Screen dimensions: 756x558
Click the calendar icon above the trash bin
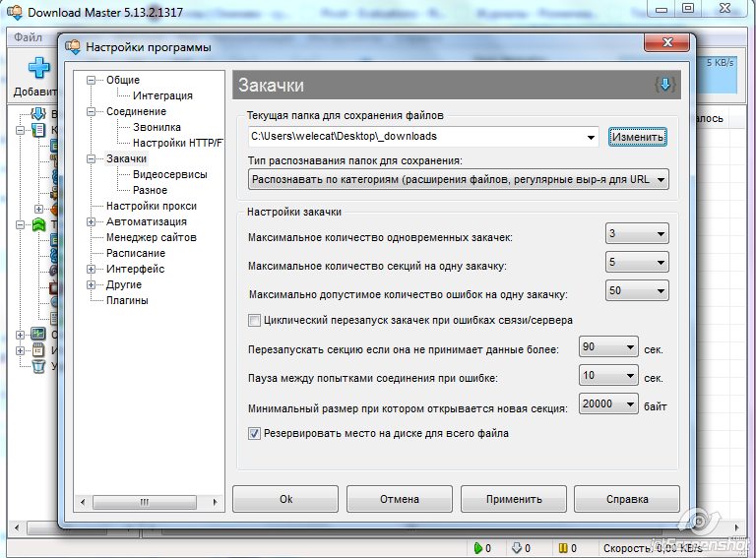click(38, 349)
